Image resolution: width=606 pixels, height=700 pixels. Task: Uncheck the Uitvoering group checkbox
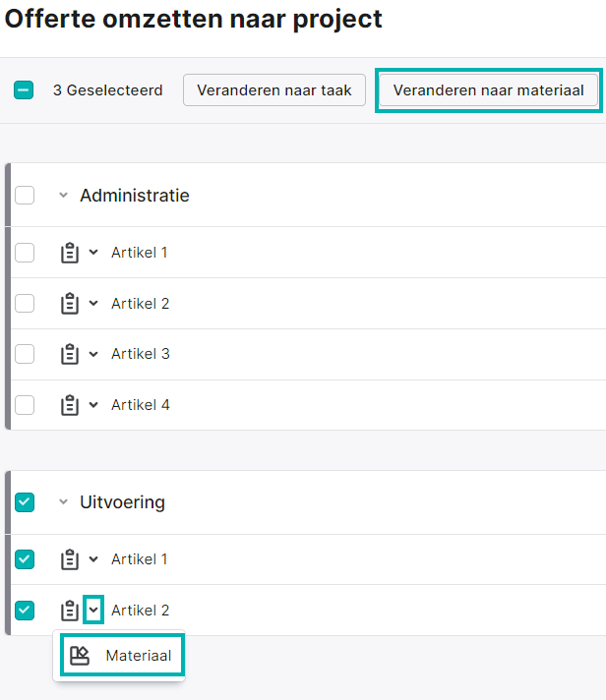pyautogui.click(x=25, y=502)
